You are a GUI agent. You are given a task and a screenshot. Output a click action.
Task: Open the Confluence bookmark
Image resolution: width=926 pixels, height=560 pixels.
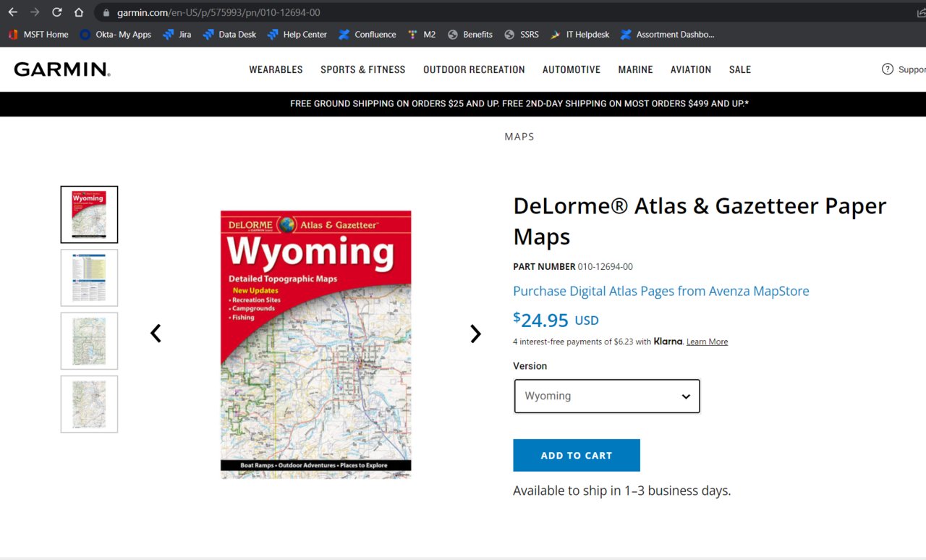click(x=367, y=34)
